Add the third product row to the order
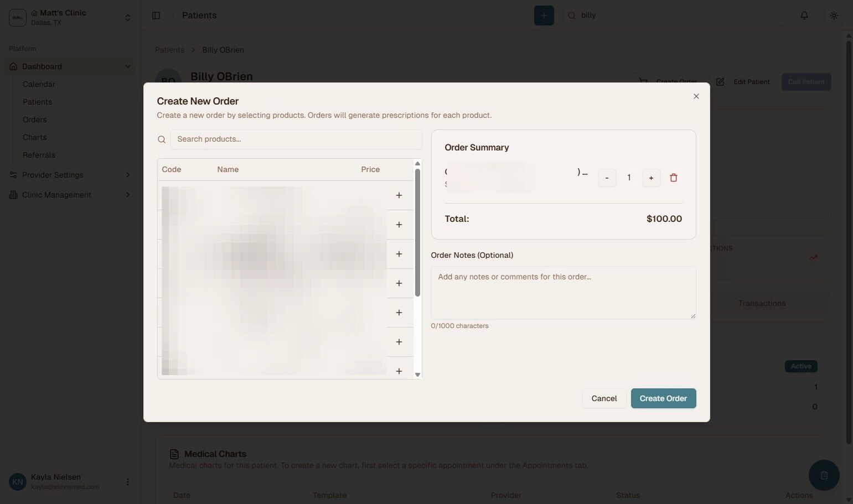This screenshot has width=853, height=504. [399, 254]
